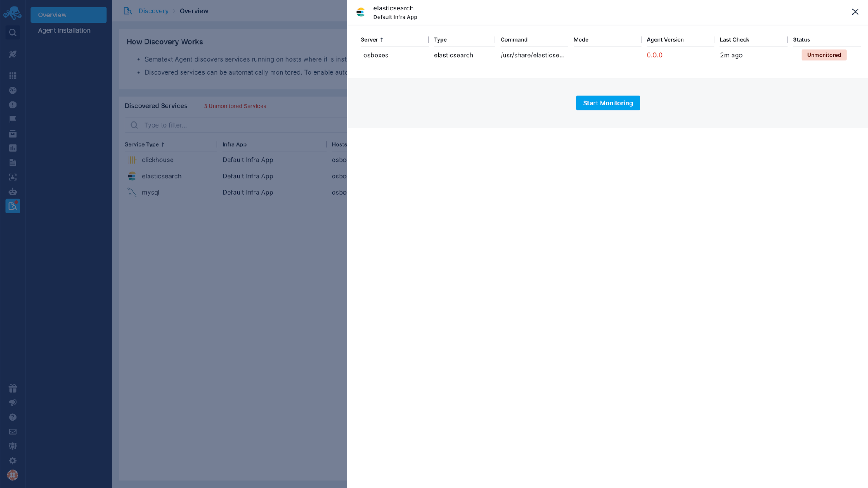Click the highlighted Discovery icon in sidebar

click(x=13, y=206)
